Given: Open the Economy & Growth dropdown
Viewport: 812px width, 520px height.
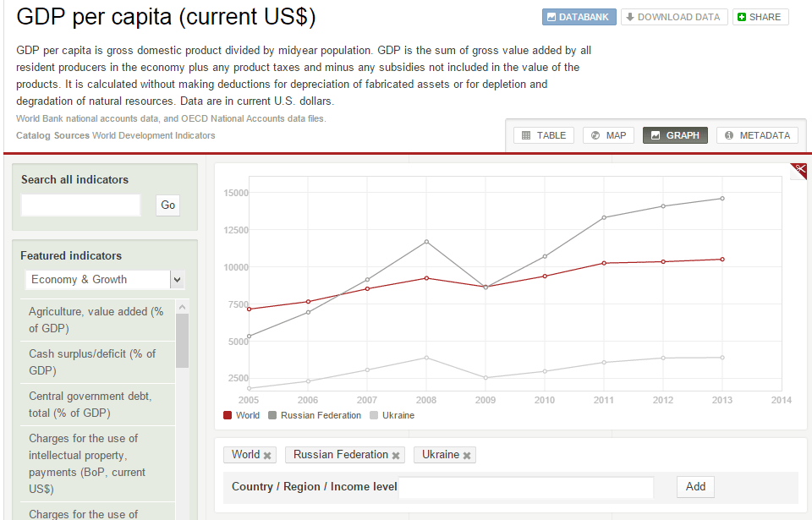Looking at the screenshot, I should (x=105, y=280).
